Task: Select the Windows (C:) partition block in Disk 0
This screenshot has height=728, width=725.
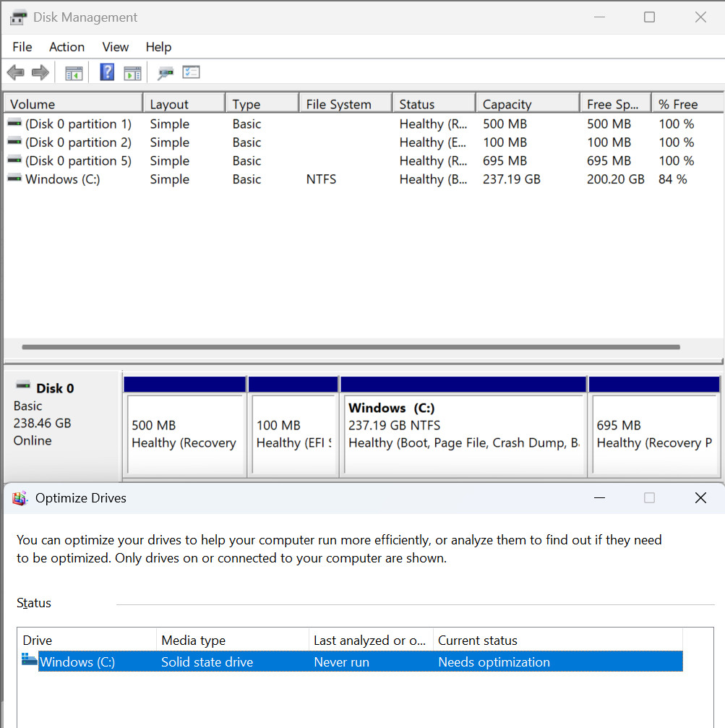Action: [x=463, y=427]
